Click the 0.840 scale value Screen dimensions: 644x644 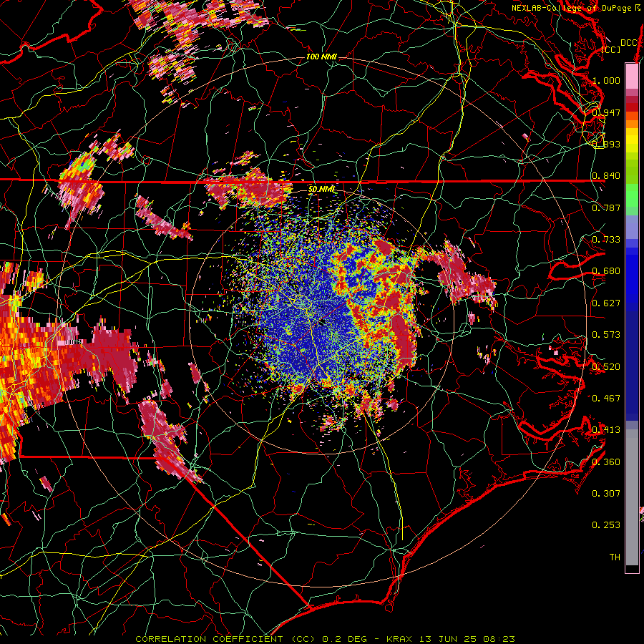pyautogui.click(x=606, y=176)
